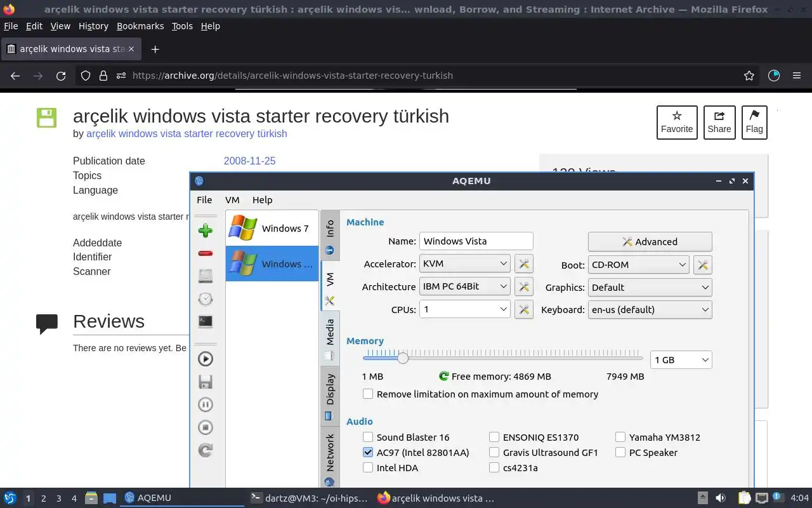812x508 pixels.
Task: Click the Firefox bookmark star icon
Action: (749, 76)
